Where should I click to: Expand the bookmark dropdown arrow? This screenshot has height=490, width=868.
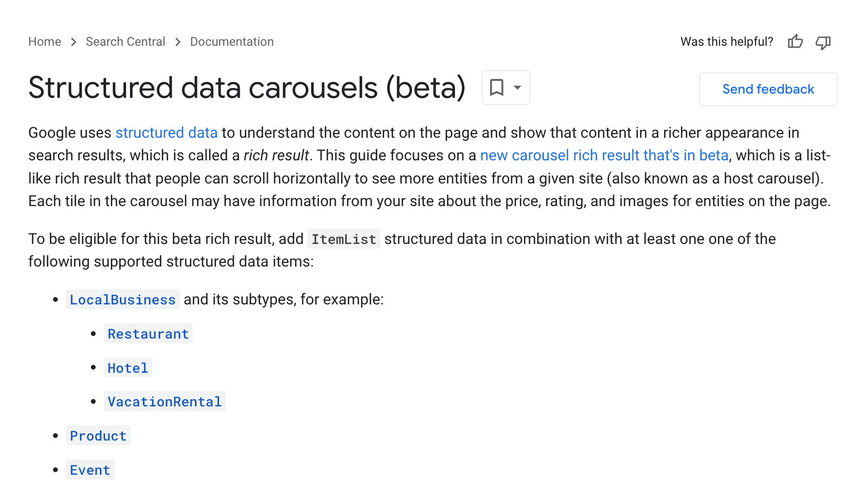point(518,87)
